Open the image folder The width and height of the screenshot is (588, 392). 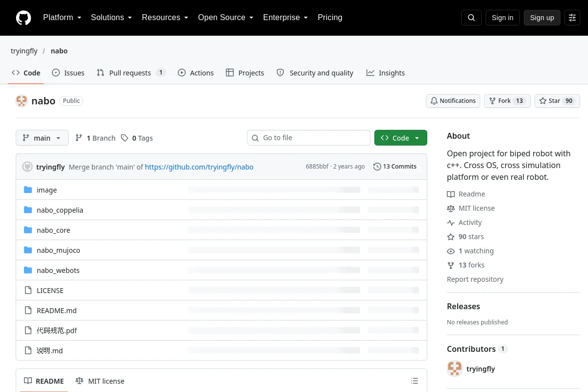click(47, 190)
